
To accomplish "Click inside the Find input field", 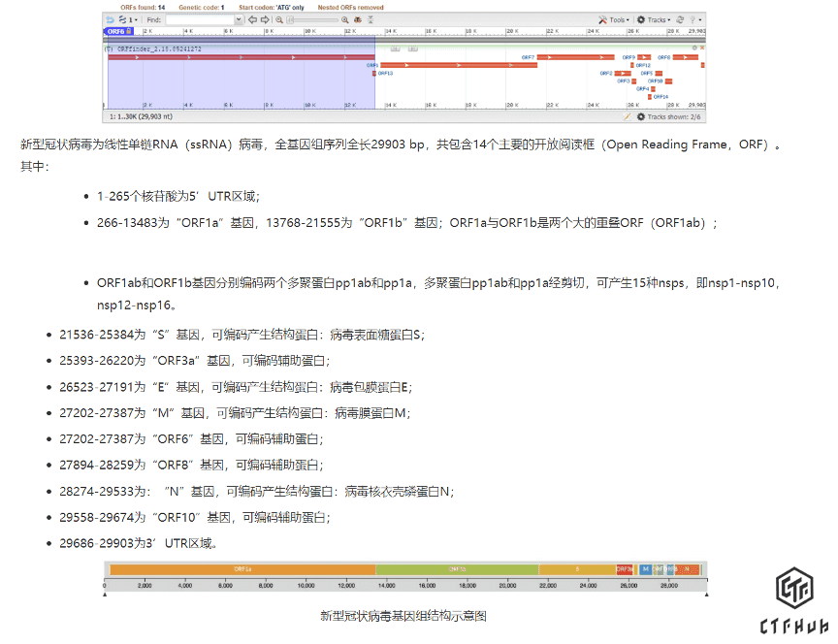I will point(200,19).
